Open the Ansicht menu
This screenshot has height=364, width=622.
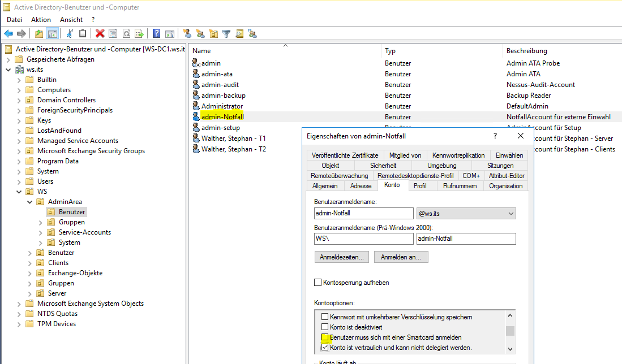(x=71, y=19)
